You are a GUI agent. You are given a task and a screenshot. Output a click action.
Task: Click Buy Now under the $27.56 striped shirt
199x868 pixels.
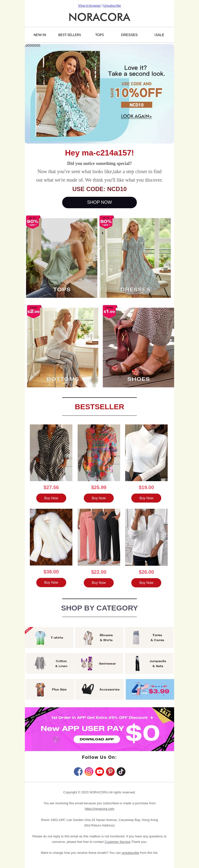[51, 498]
